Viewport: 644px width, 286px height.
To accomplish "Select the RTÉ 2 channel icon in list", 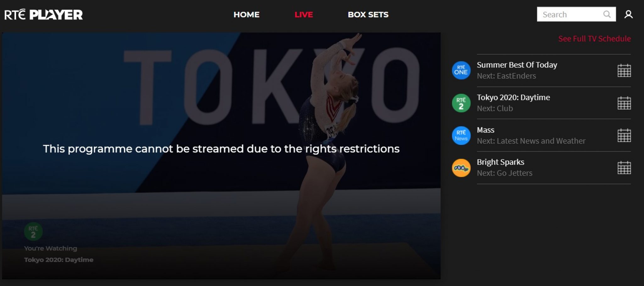I will point(461,103).
